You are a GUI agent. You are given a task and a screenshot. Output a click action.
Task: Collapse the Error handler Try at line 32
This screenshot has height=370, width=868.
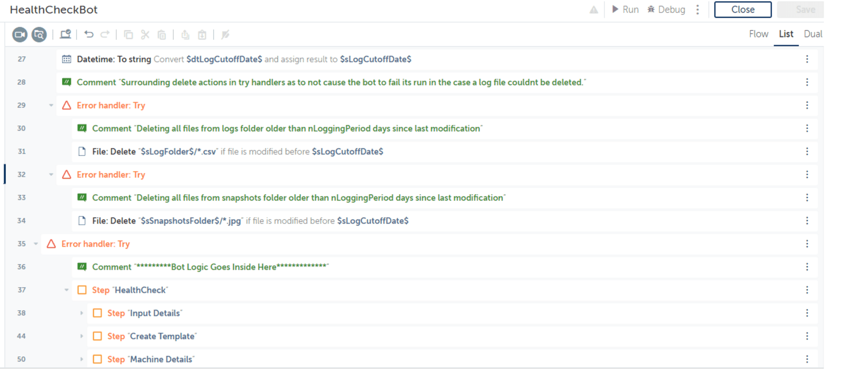click(x=51, y=175)
